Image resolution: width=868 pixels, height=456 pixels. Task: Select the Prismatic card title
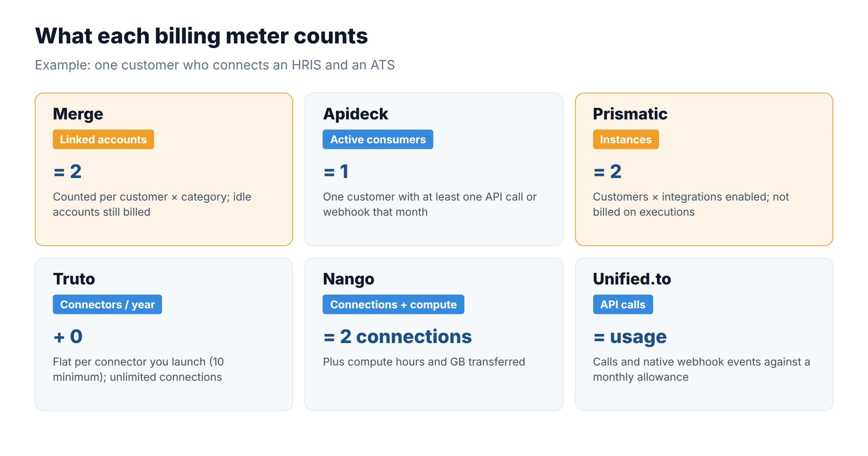pos(630,114)
